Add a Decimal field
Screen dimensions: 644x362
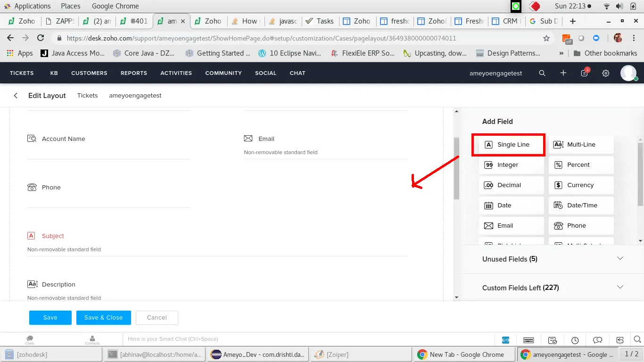pos(512,185)
